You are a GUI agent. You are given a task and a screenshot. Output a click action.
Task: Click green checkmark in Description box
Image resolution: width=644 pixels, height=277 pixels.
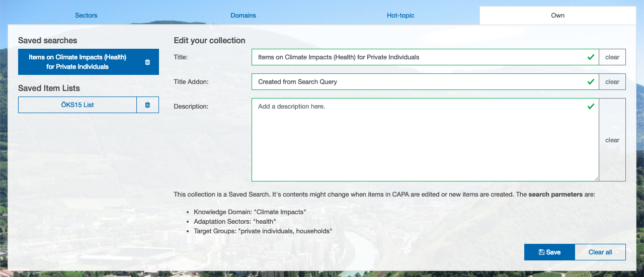click(591, 107)
